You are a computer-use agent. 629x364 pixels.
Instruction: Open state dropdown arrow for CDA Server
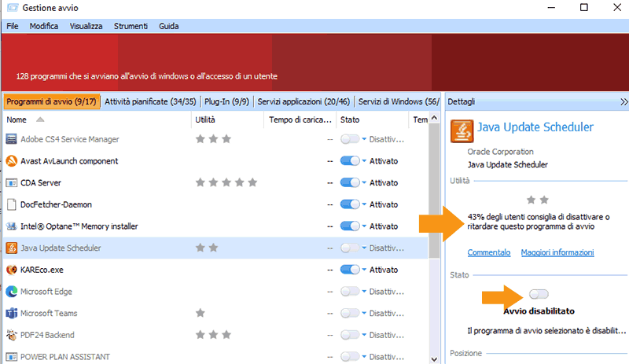pos(365,183)
